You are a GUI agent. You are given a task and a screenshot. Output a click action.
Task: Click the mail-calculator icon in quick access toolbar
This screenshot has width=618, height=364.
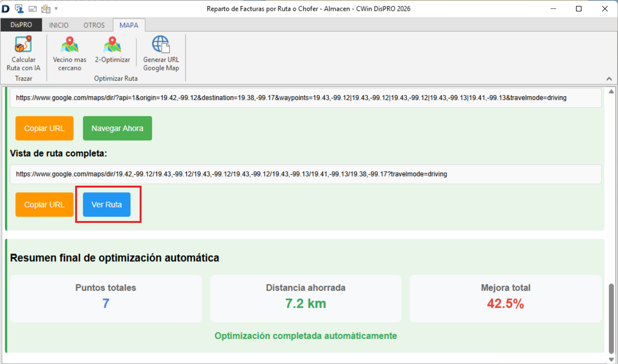(x=45, y=8)
